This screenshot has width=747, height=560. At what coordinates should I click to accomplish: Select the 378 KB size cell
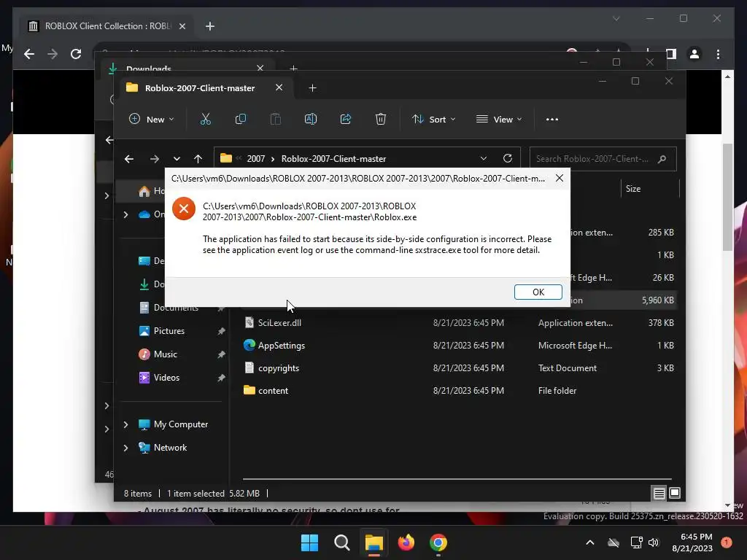click(661, 323)
